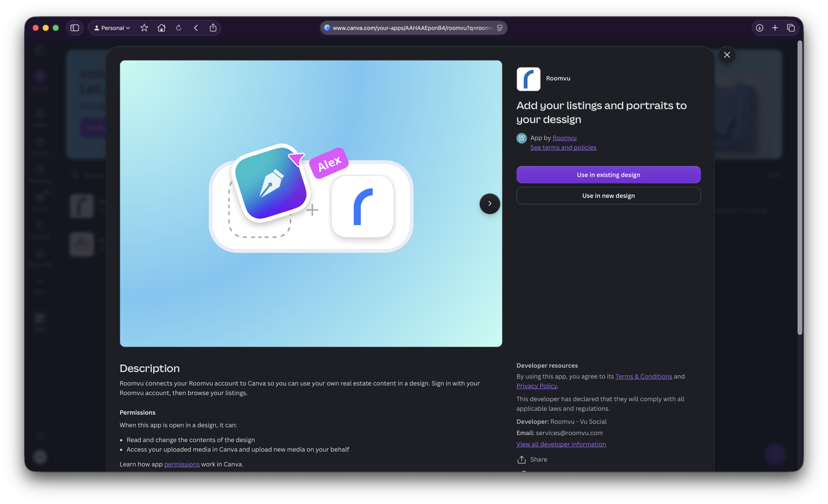Open the browser share icon in toolbar
Viewport: 828px width, 504px height.
(x=213, y=28)
